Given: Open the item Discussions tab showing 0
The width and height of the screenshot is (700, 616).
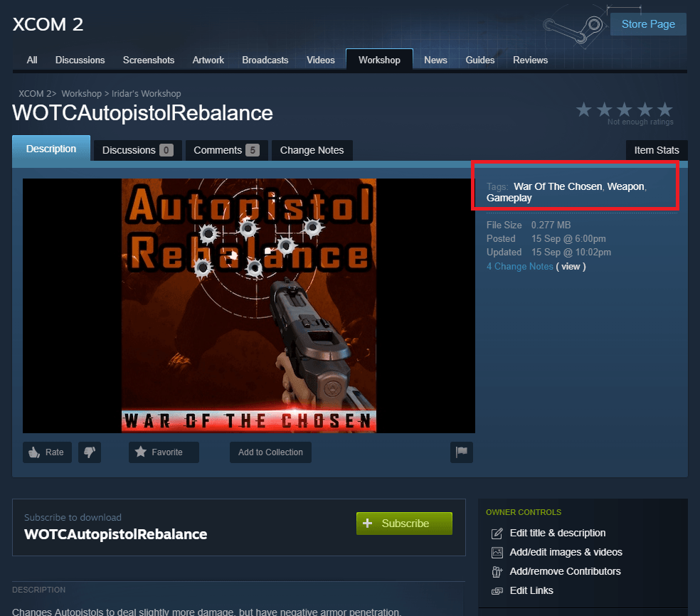Looking at the screenshot, I should [x=137, y=150].
